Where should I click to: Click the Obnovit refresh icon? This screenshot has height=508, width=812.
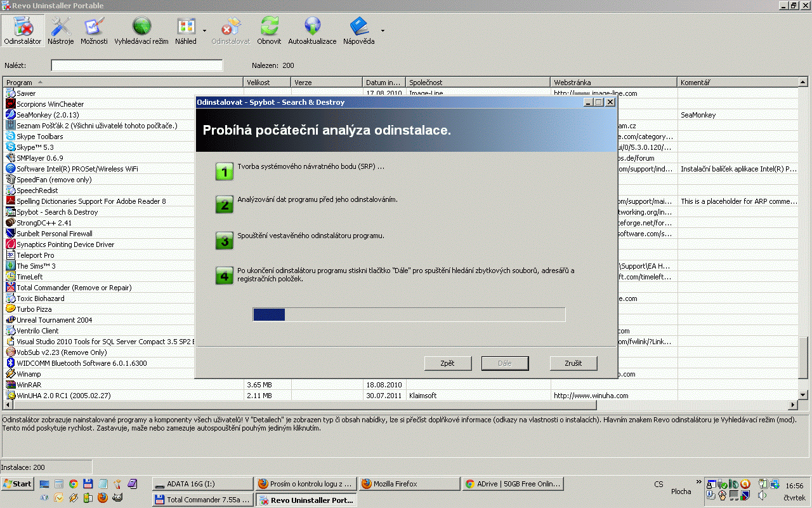[x=269, y=30]
